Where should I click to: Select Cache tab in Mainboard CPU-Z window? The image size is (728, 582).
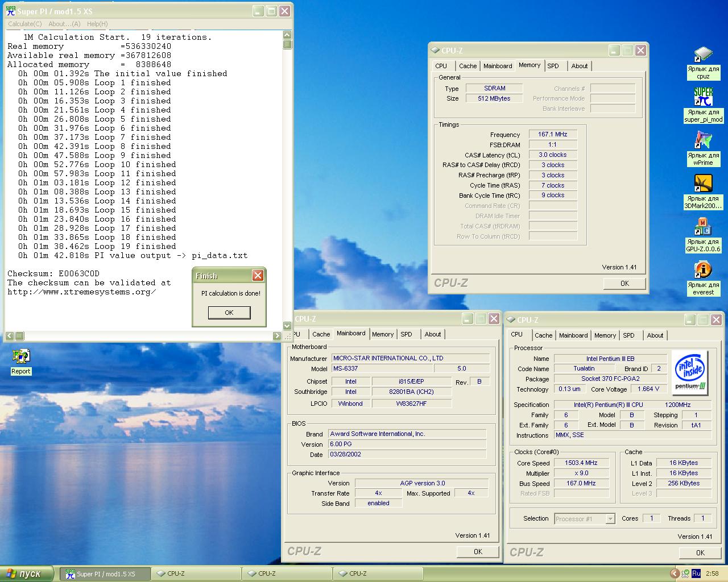point(321,334)
